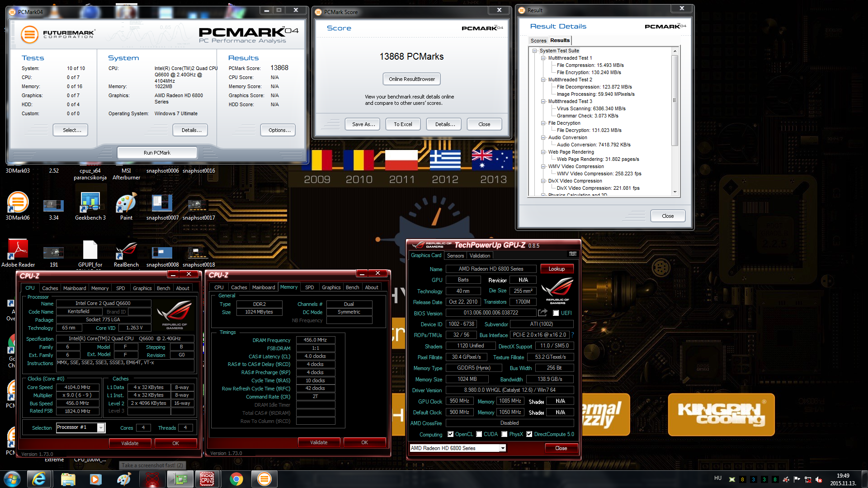The image size is (868, 488).
Task: Open the GPU selection dropdown in GPU-Z
Action: click(502, 448)
